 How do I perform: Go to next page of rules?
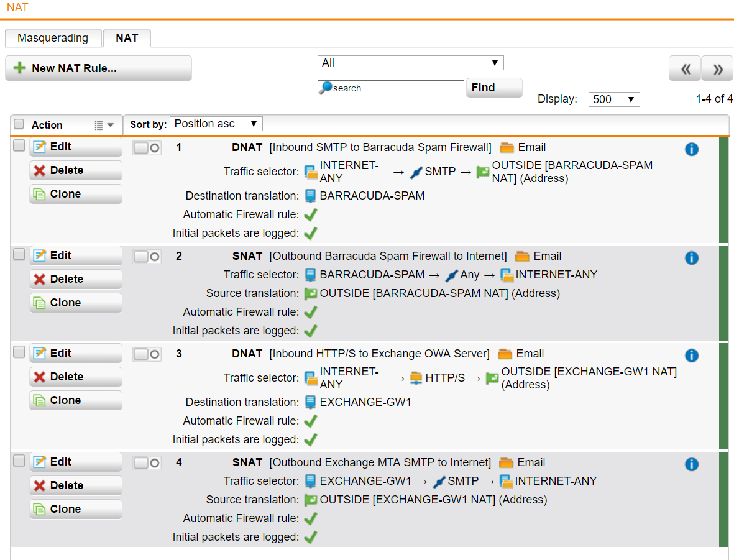717,69
